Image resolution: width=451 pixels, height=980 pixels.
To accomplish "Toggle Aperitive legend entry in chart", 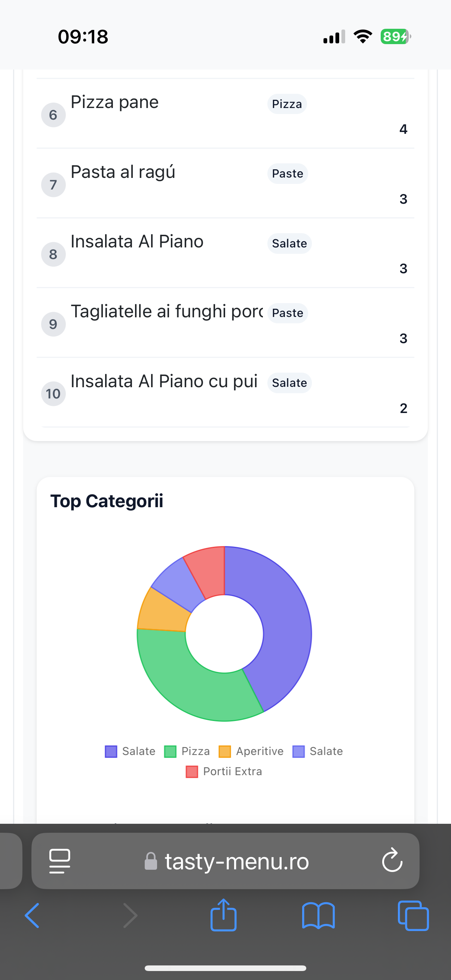I will pyautogui.click(x=251, y=751).
